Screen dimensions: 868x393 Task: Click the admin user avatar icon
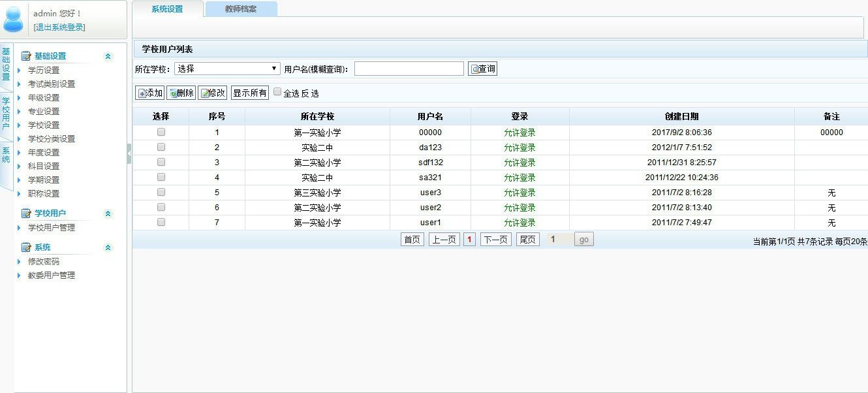point(13,19)
